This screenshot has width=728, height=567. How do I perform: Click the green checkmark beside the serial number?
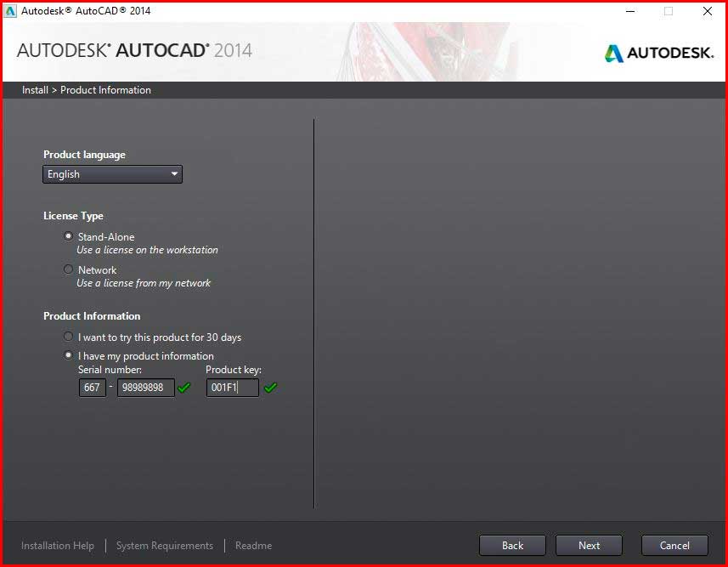tap(184, 388)
